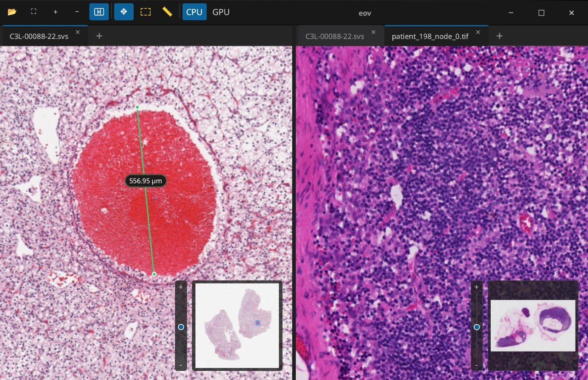
Task: Click left pane zoom slider minus button
Action: pos(181,365)
